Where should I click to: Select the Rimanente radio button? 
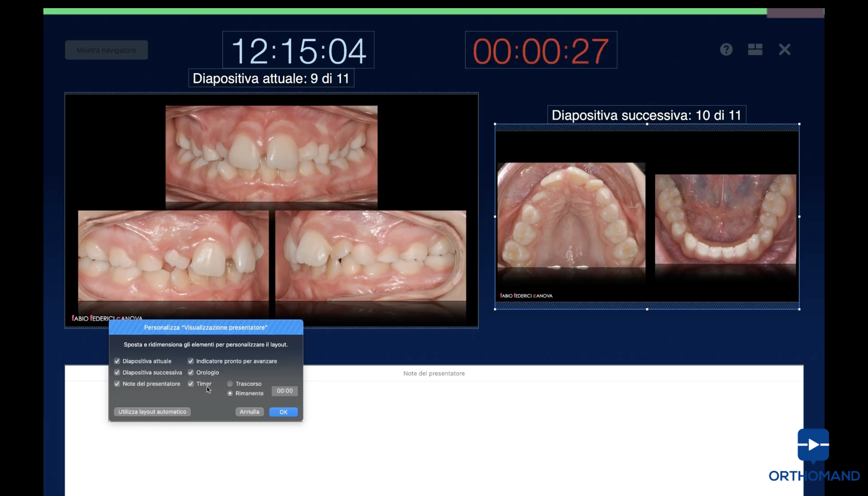pos(230,393)
